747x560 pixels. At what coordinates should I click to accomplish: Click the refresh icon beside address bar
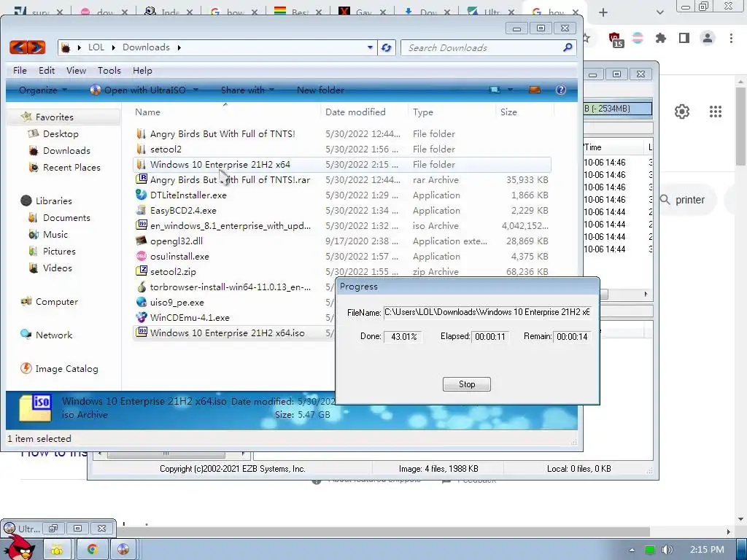click(387, 47)
